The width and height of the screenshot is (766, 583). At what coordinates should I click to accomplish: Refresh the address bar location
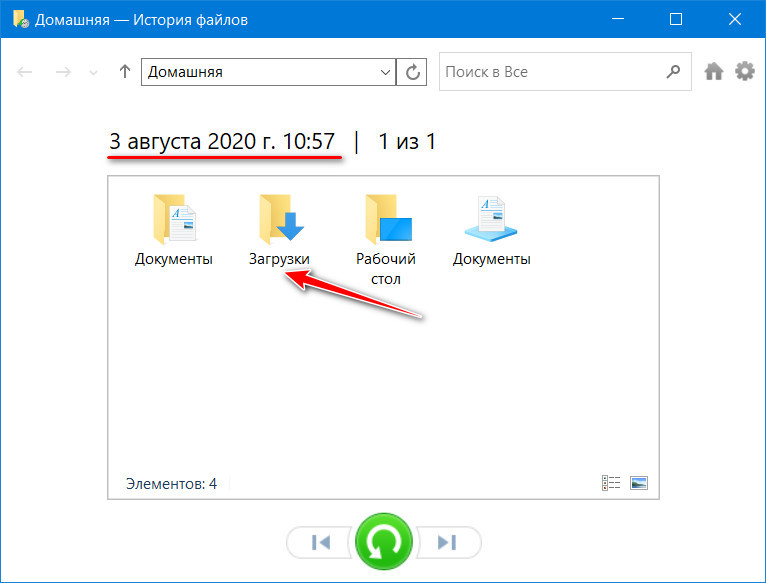(412, 72)
